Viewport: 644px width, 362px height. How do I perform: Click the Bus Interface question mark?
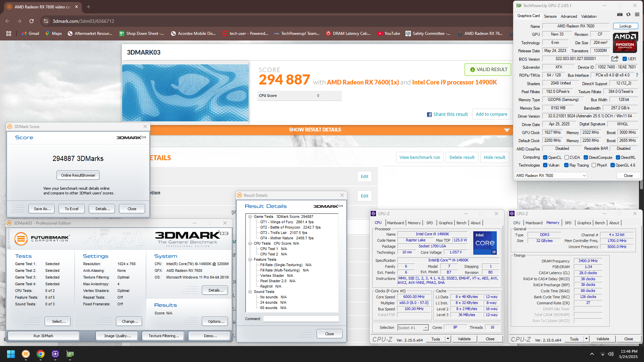click(637, 75)
